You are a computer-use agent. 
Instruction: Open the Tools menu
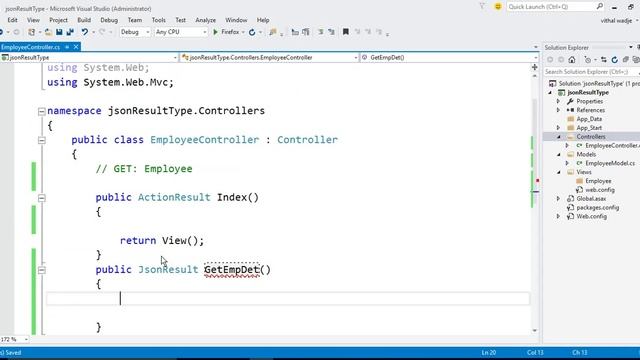pos(158,20)
